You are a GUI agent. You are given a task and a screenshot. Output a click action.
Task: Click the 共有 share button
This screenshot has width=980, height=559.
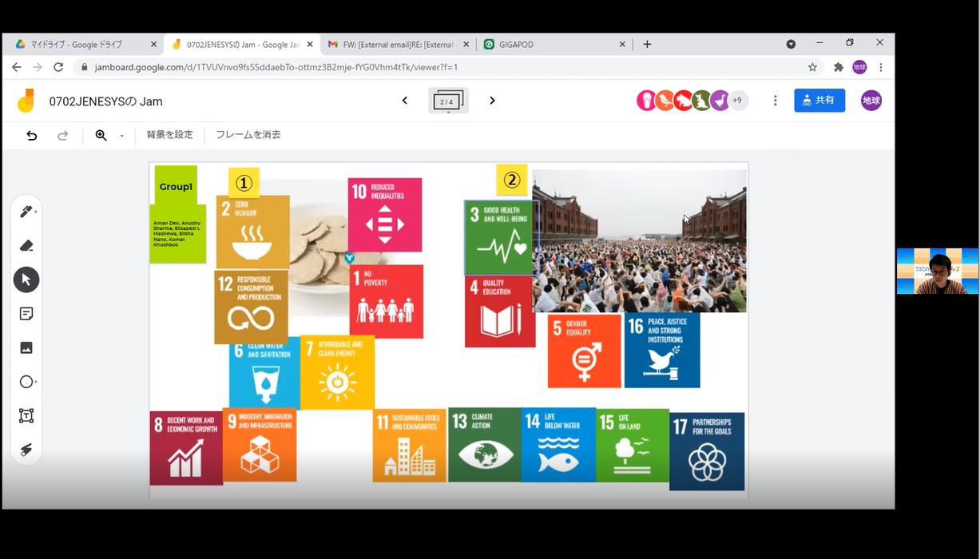(819, 101)
